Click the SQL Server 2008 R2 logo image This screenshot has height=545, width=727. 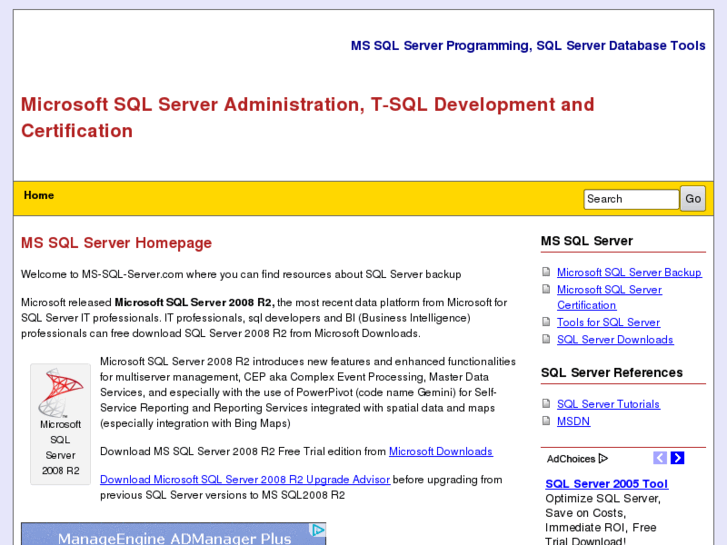click(61, 392)
